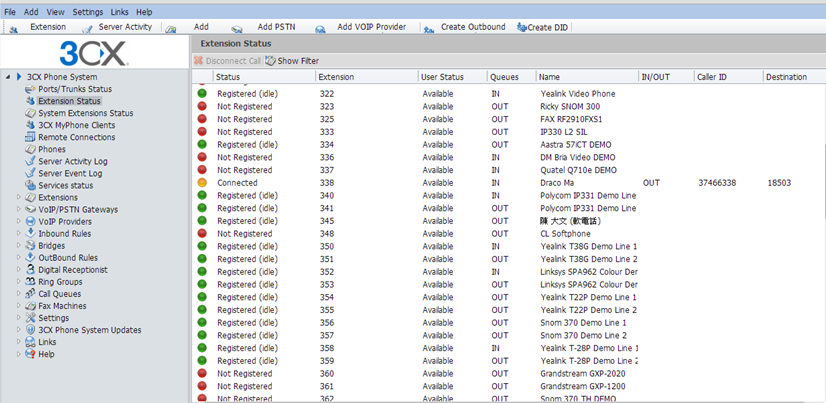This screenshot has width=826, height=403.
Task: Click caller ID 37466338
Action: click(x=716, y=183)
